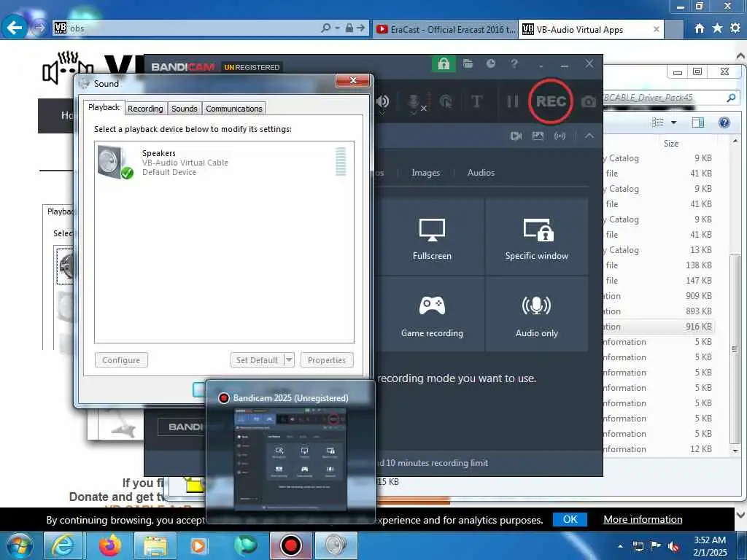Take a screenshot with Bandicam camera icon
This screenshot has width=747, height=560.
pos(589,101)
